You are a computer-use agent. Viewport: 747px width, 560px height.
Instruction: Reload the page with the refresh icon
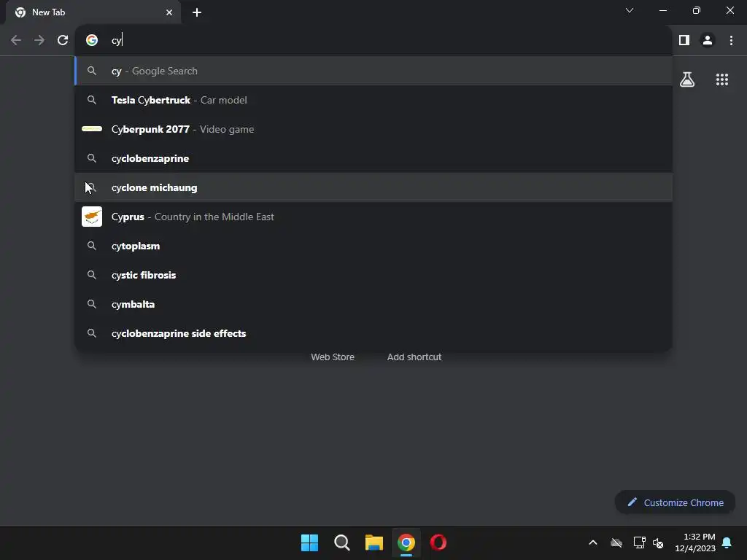[x=63, y=41]
